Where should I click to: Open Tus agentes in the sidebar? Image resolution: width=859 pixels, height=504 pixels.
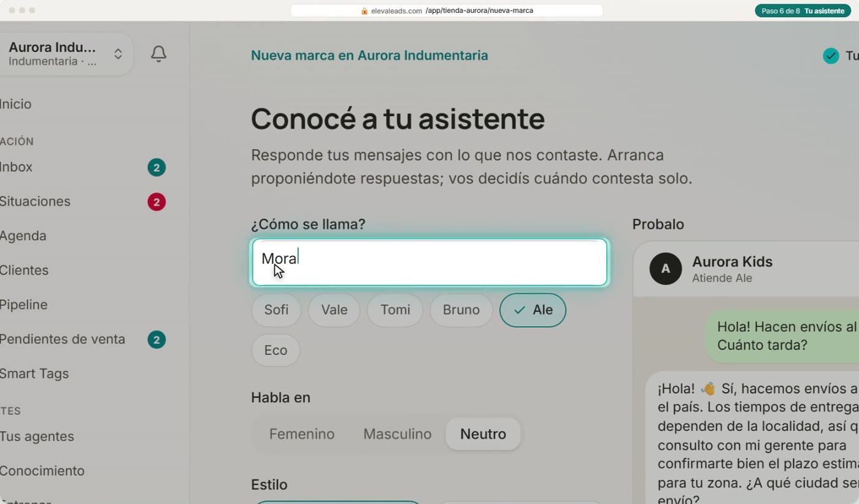37,437
